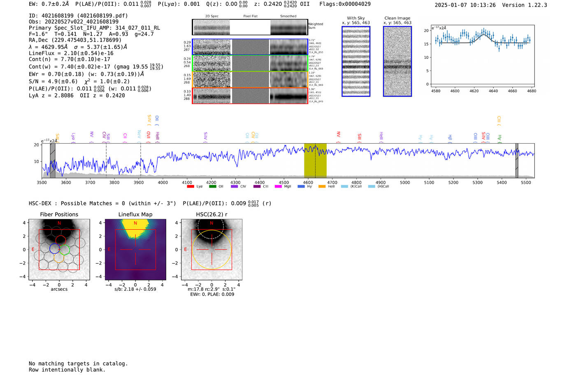Click the orange HeII legend swatch

click(322, 186)
